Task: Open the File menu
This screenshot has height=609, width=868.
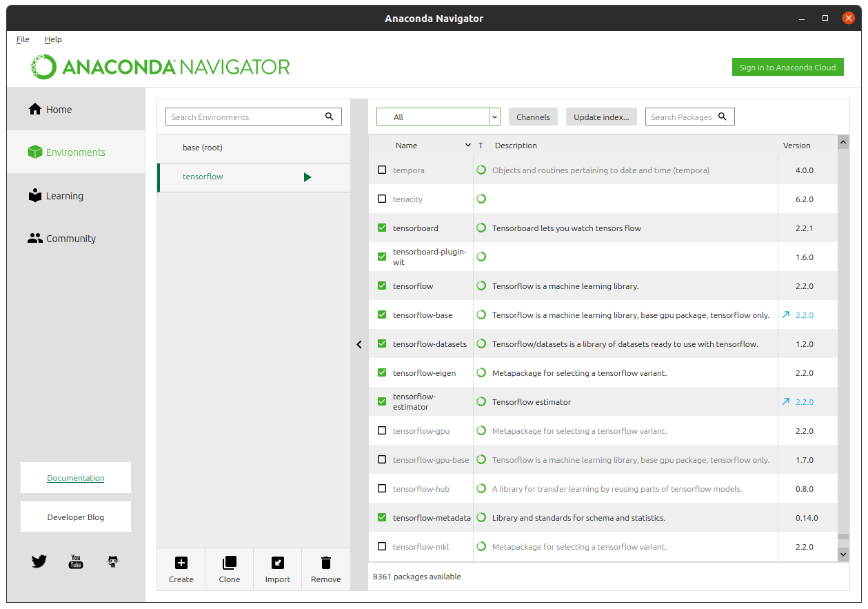Action: click(x=23, y=39)
